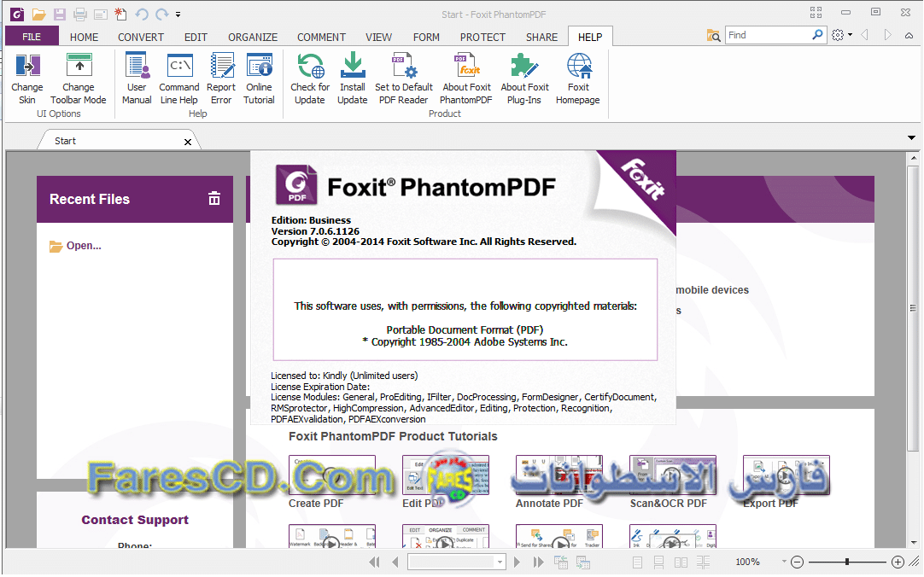Show Command Line Help

[x=179, y=79]
